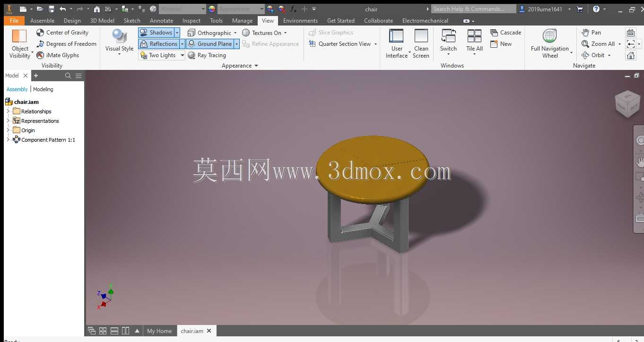Close the chair.iam document tab
Screen dimensions: 644x342
209,331
